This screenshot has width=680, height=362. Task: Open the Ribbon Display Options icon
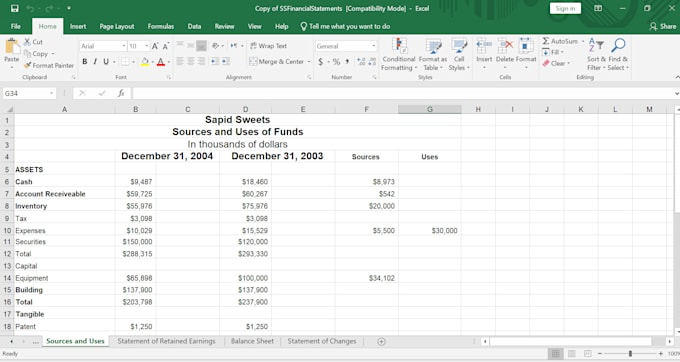pos(598,8)
